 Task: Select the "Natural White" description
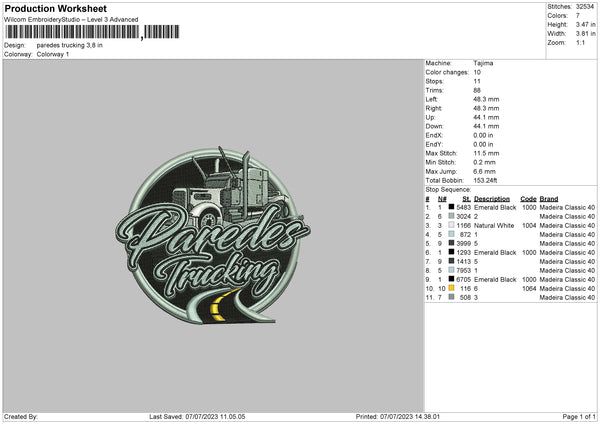(494, 225)
